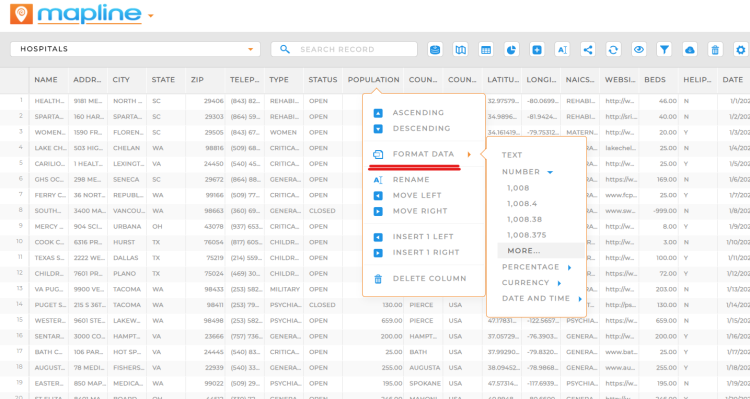
Task: Click the BEDS column header
Action: 655,80
